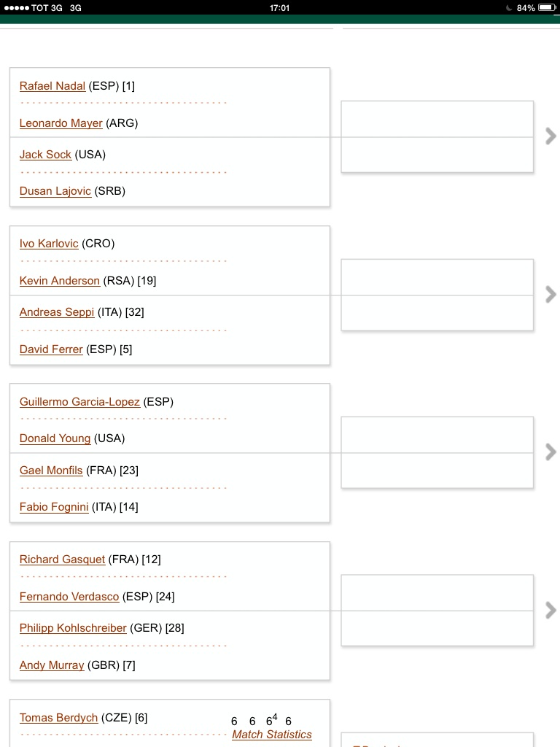The height and width of the screenshot is (747, 560).
Task: Open Gael Monfils player link
Action: [51, 471]
